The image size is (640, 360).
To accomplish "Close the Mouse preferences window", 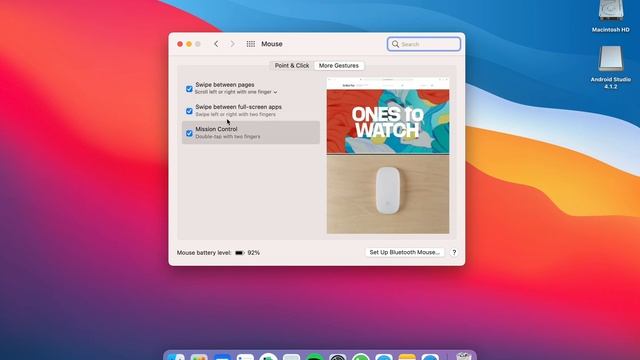I will pos(180,44).
